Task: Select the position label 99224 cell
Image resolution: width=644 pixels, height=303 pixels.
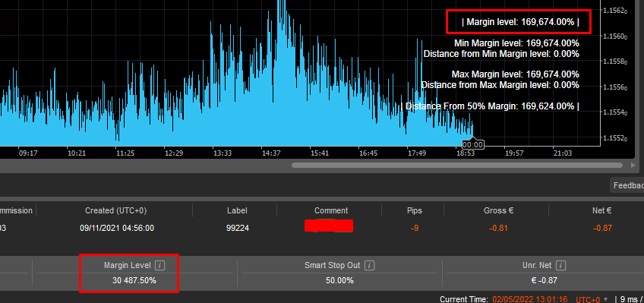Action: [238, 228]
